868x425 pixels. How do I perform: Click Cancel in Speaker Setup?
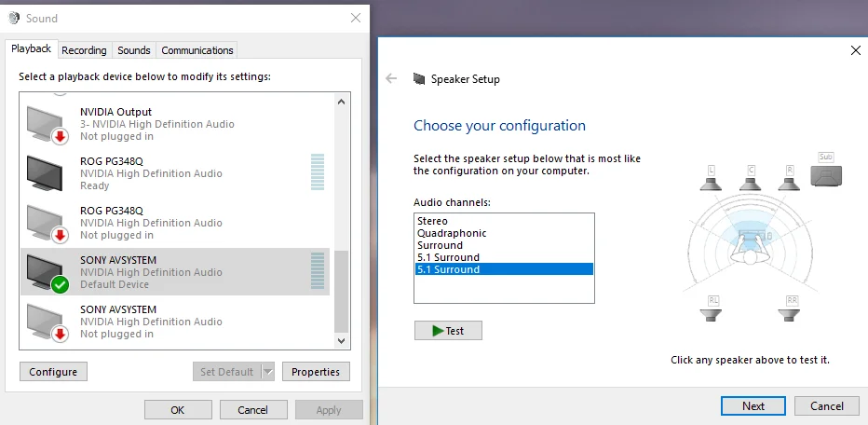point(827,406)
